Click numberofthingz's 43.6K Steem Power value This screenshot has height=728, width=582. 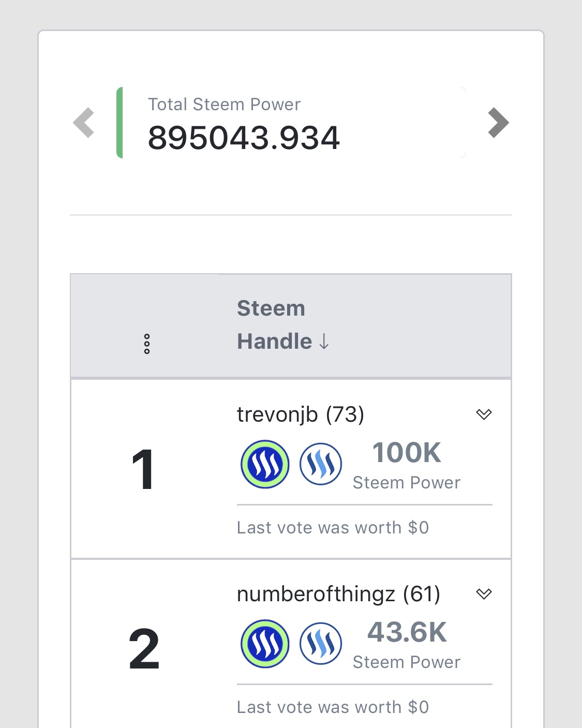click(407, 632)
